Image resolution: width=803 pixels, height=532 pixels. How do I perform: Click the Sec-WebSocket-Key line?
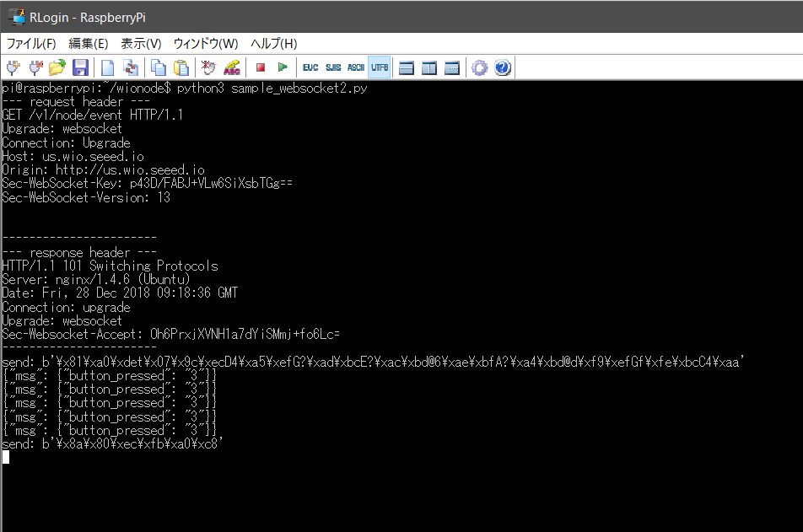point(147,183)
